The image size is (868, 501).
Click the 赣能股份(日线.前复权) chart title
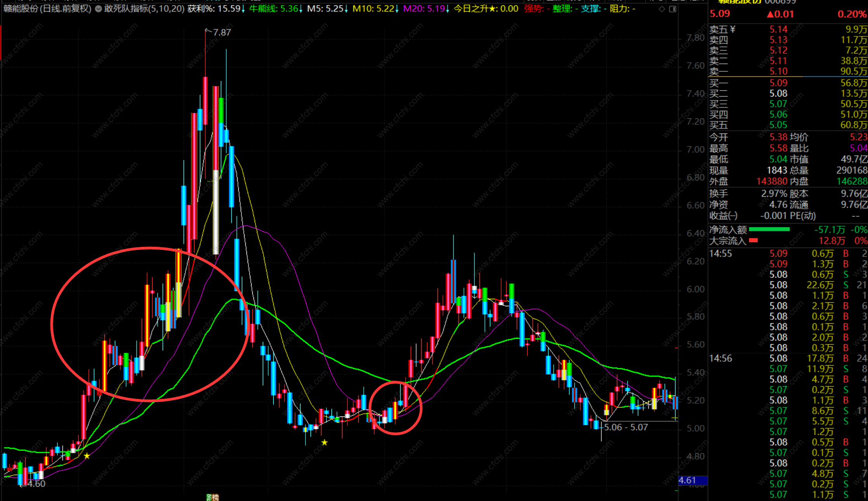pos(47,9)
